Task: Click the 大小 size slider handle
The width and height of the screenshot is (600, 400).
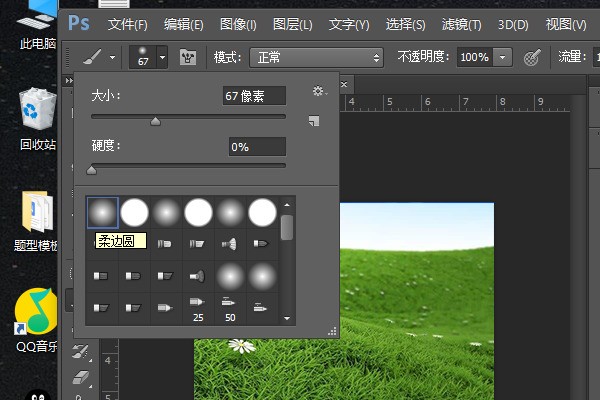Action: 155,121
